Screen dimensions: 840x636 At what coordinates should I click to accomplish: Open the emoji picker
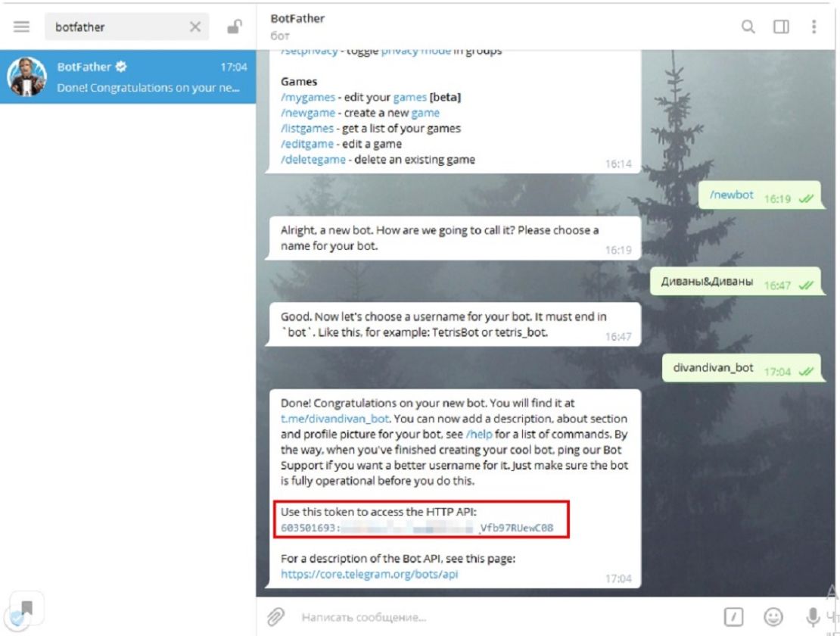tap(773, 617)
